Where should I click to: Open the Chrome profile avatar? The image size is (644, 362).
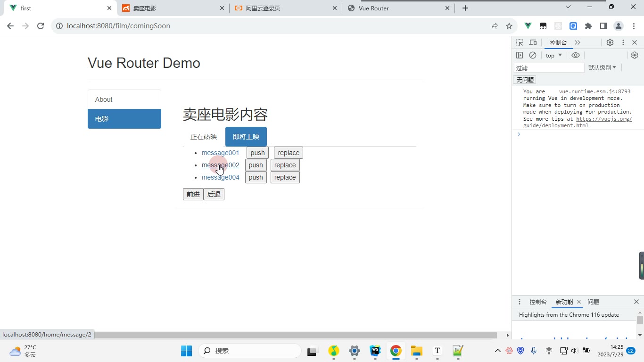[619, 26]
